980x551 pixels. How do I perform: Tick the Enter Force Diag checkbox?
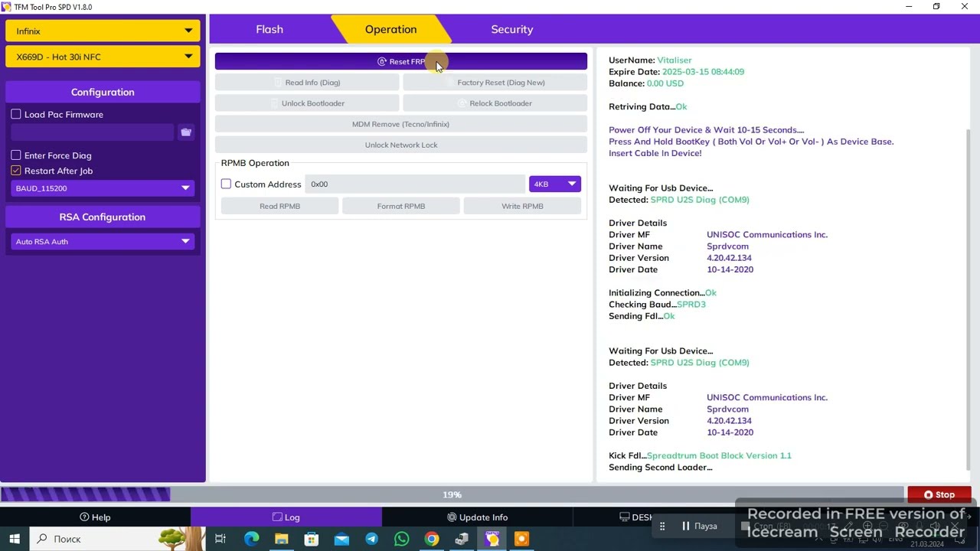point(16,155)
